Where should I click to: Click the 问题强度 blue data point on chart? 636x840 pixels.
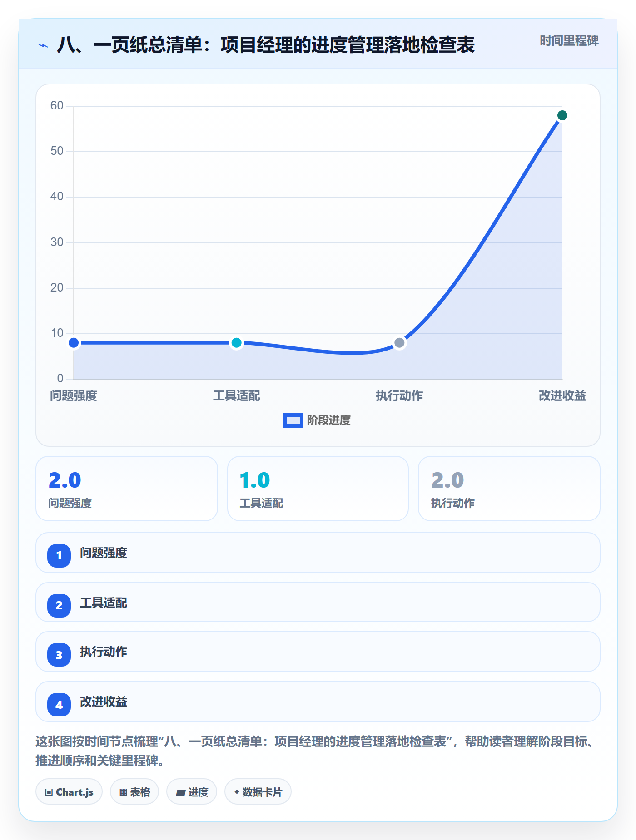pos(74,343)
